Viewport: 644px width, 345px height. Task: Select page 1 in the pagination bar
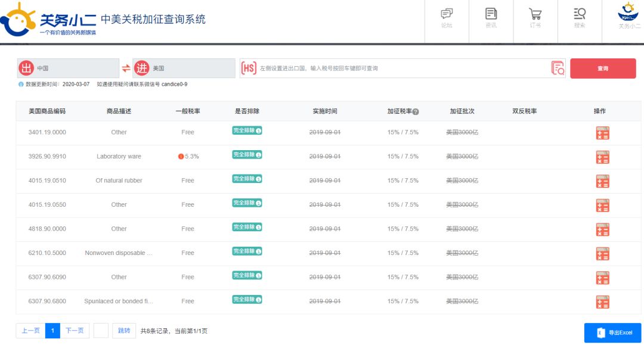click(x=52, y=330)
